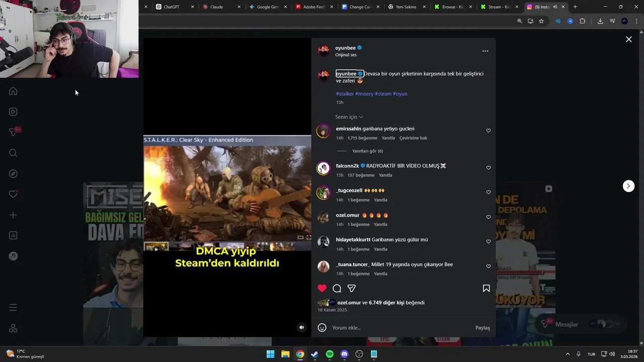Toggle the reel's sound speaker icon
Screen dimensions: 644x362
(x=301, y=327)
